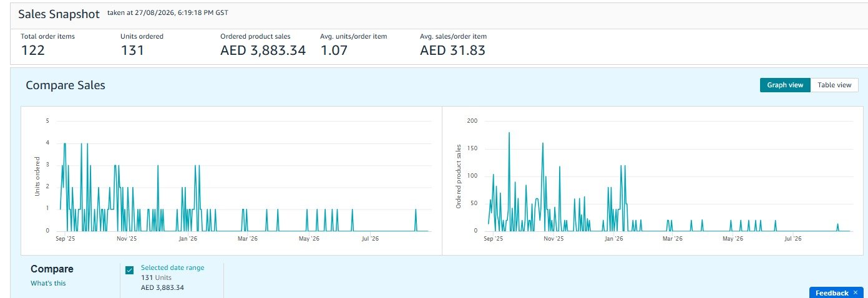Click Nov '25 label on sales chart
The width and height of the screenshot is (868, 298).
pos(553,238)
